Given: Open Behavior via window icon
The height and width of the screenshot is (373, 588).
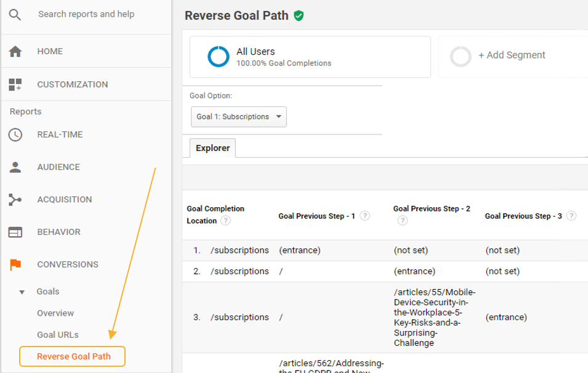Looking at the screenshot, I should point(14,232).
